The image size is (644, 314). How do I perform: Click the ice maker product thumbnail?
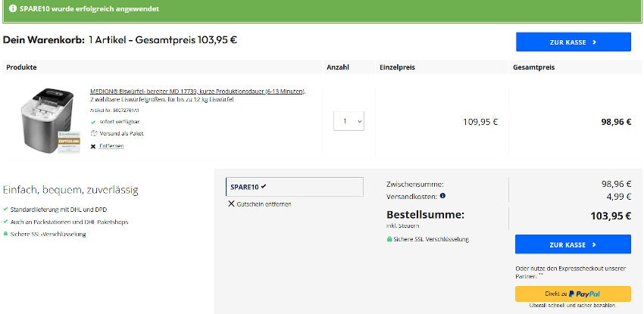coord(49,120)
